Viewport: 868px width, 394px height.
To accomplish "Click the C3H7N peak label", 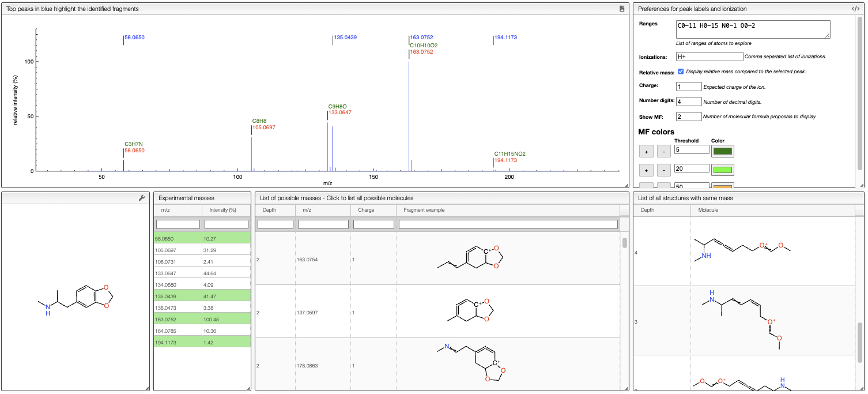I will (x=134, y=144).
